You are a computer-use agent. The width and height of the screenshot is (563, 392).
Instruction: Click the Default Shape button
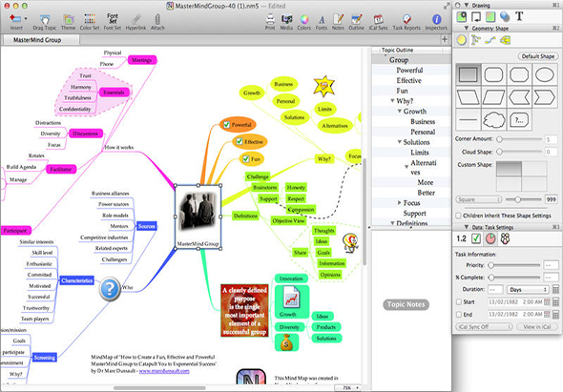(x=538, y=56)
